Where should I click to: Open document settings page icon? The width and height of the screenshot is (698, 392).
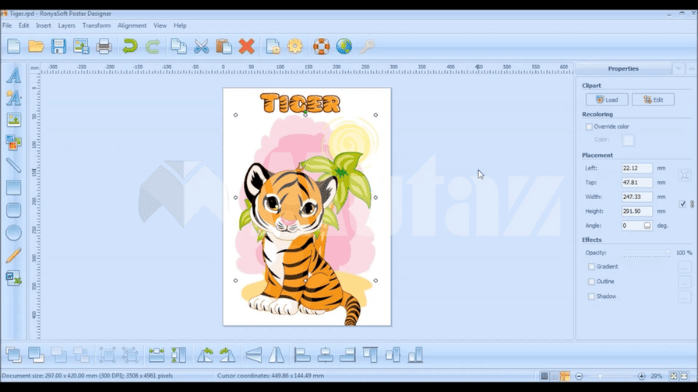(x=272, y=46)
